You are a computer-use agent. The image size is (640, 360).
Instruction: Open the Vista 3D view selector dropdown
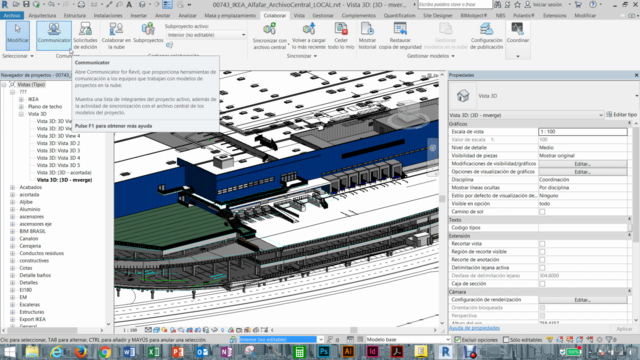pos(526,115)
